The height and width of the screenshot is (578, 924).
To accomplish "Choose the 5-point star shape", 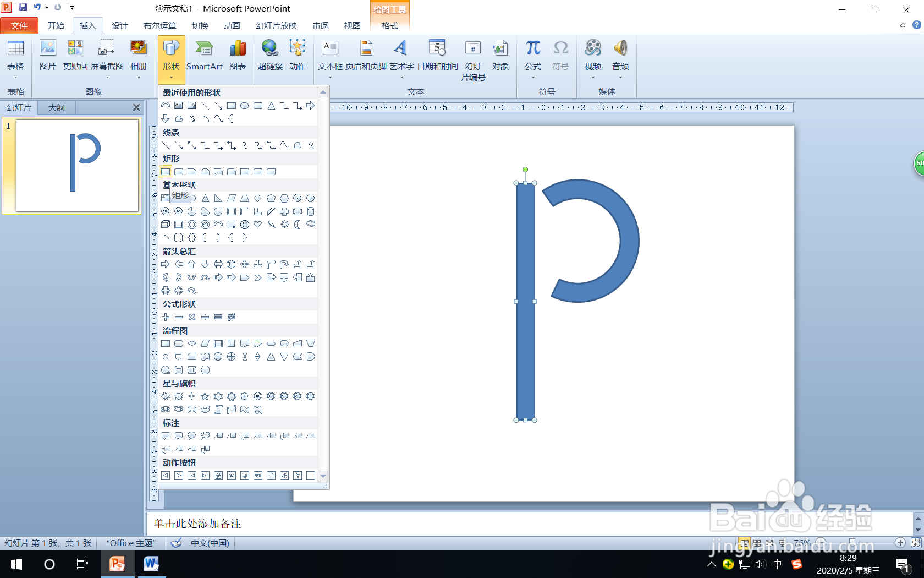I will [205, 396].
